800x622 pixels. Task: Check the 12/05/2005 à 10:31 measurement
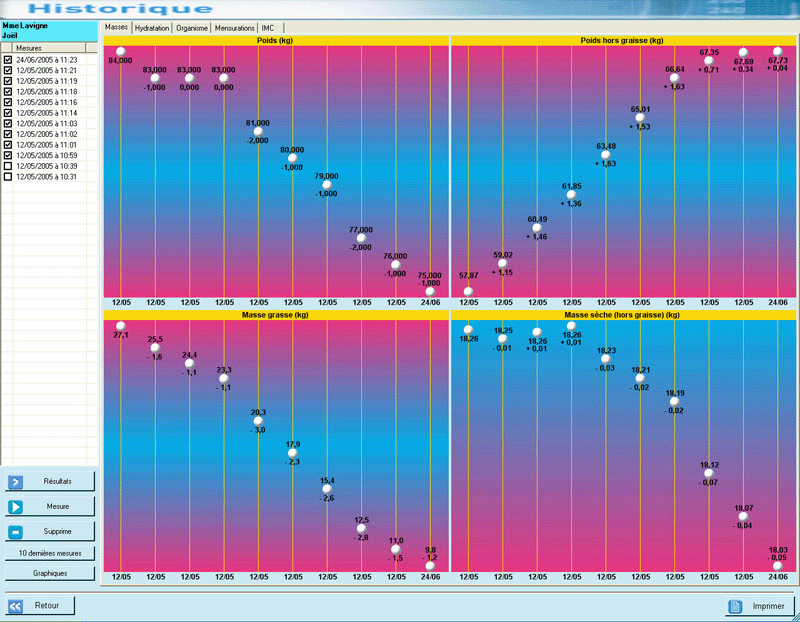[x=8, y=177]
